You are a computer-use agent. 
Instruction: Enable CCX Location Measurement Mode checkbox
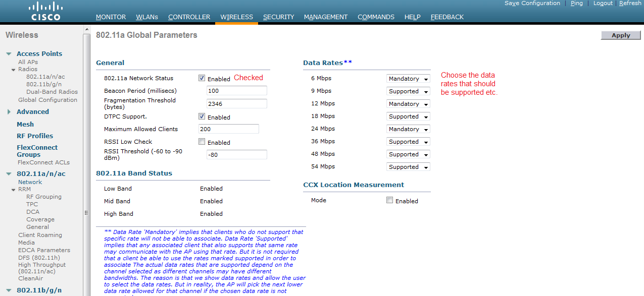click(389, 200)
